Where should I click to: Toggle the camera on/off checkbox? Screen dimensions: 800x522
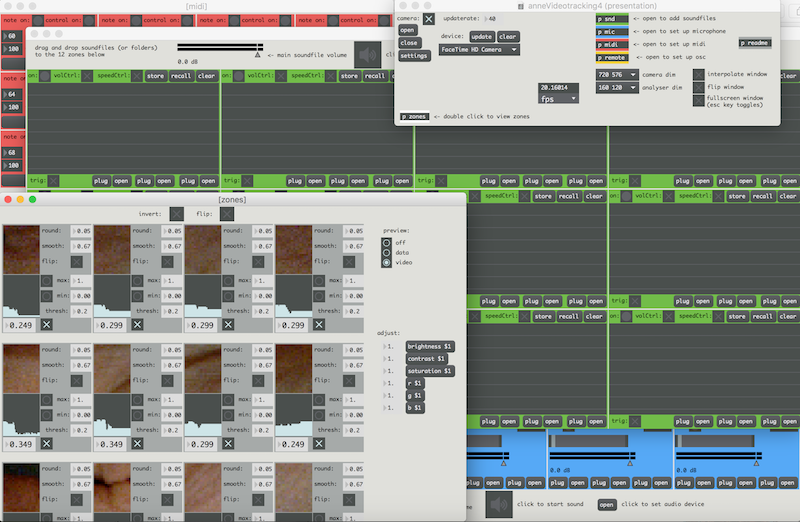pos(429,19)
